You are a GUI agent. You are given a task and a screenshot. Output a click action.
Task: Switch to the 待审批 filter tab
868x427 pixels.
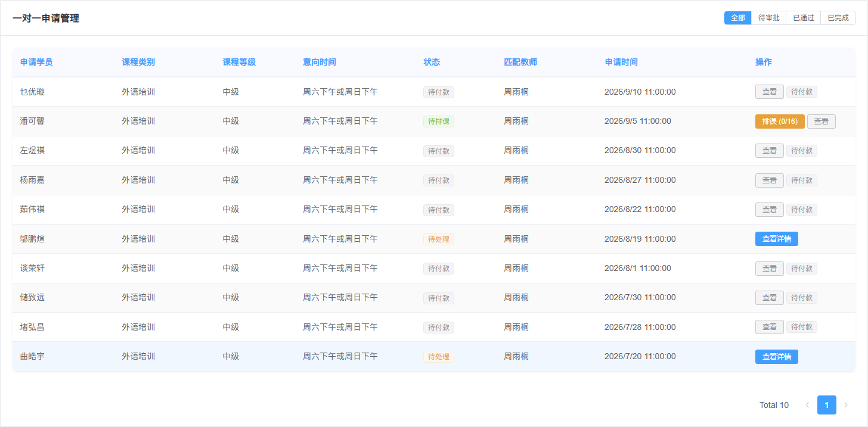click(x=769, y=18)
